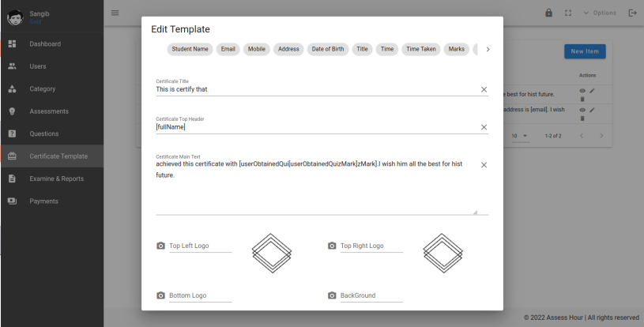Viewport: 644px width, 327px height.
Task: View the first template with eye icon
Action: pyautogui.click(x=582, y=90)
